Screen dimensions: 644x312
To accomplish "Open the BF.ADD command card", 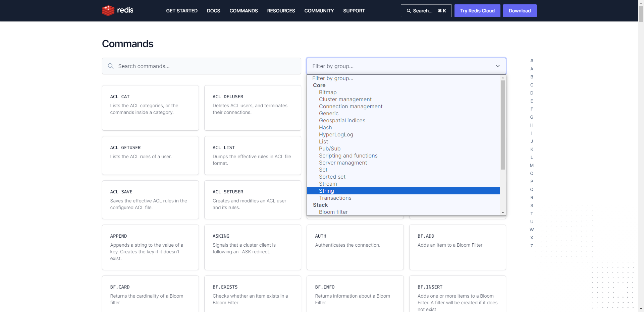I will tap(458, 247).
